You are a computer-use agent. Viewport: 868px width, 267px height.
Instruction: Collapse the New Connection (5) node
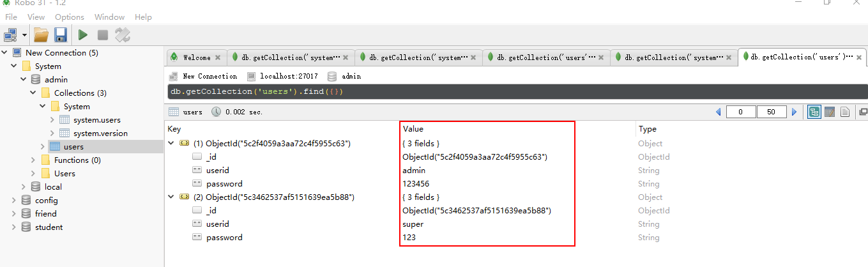coord(5,52)
